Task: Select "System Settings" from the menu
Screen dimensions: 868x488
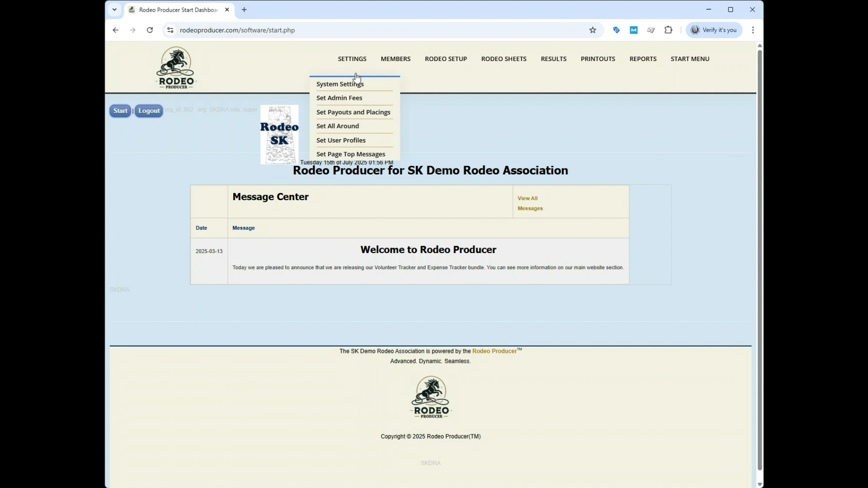Action: pyautogui.click(x=340, y=84)
